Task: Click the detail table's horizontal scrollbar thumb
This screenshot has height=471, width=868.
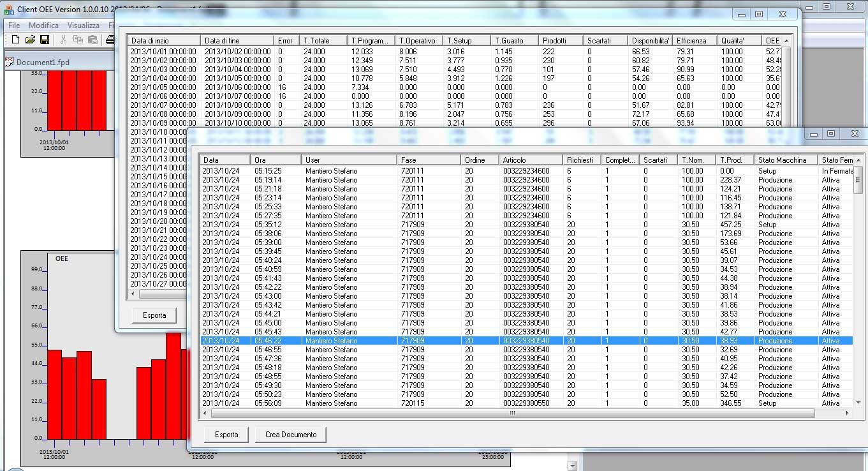Action: coord(512,414)
